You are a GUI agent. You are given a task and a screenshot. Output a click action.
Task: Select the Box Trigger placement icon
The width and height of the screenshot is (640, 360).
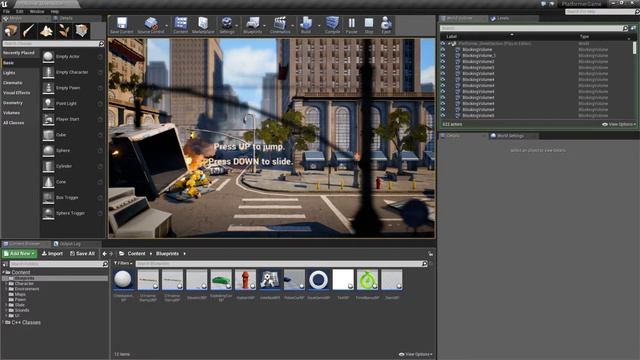[48, 198]
